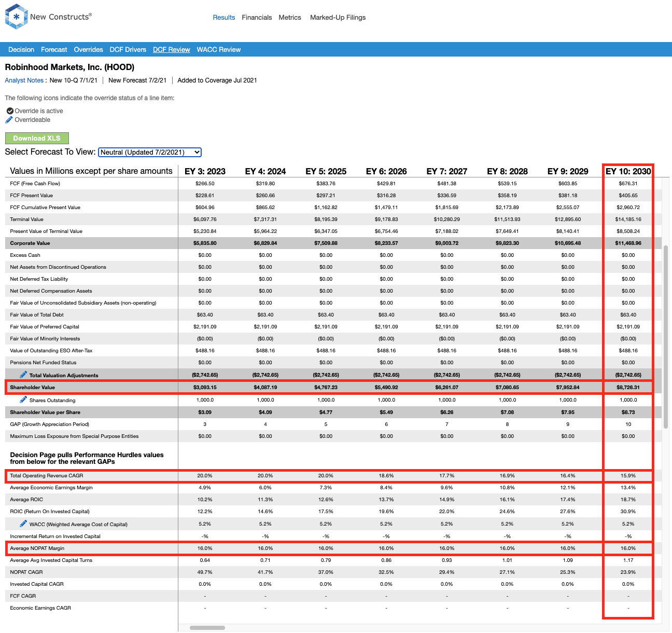The image size is (672, 633).
Task: Click the Download XLS button
Action: point(37,139)
